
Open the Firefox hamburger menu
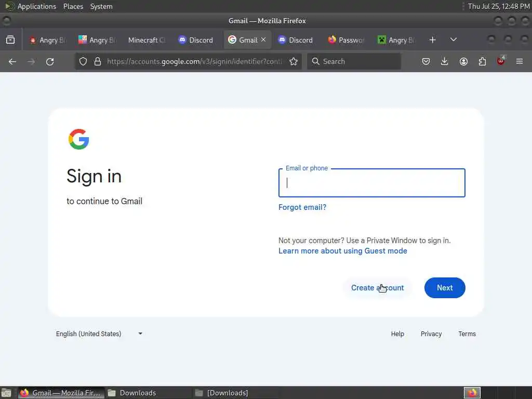click(x=520, y=61)
